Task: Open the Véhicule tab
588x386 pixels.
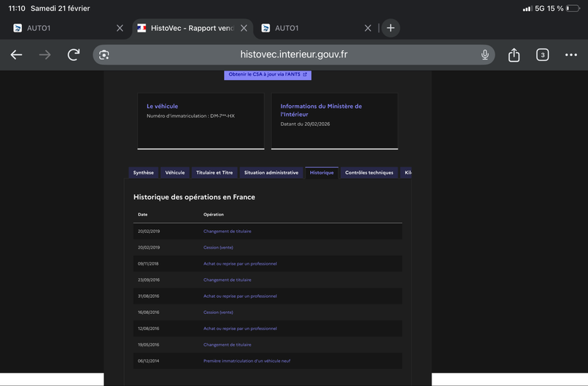Action: point(175,173)
